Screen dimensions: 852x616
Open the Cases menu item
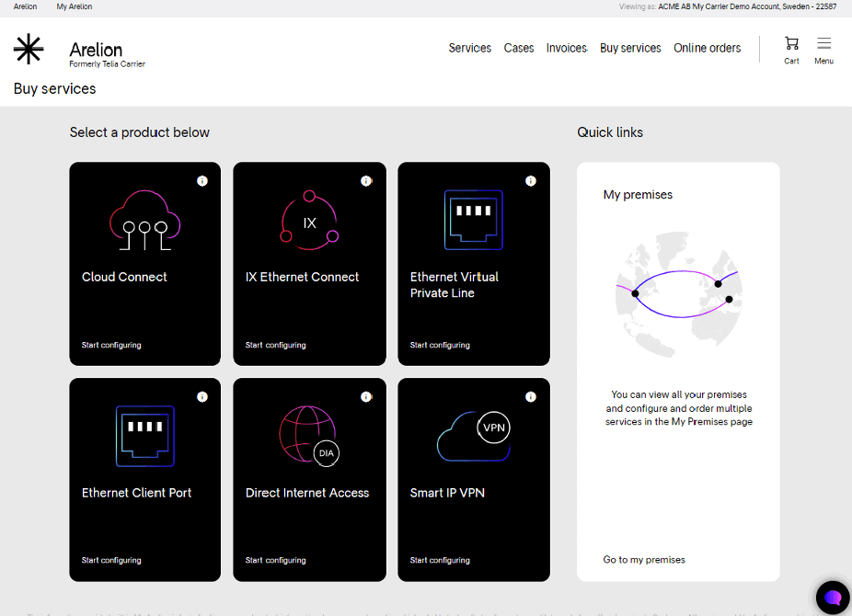[x=519, y=49]
